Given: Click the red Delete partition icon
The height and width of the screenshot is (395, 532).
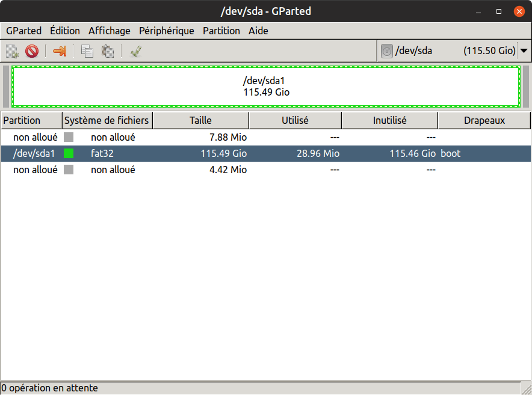Looking at the screenshot, I should [32, 51].
